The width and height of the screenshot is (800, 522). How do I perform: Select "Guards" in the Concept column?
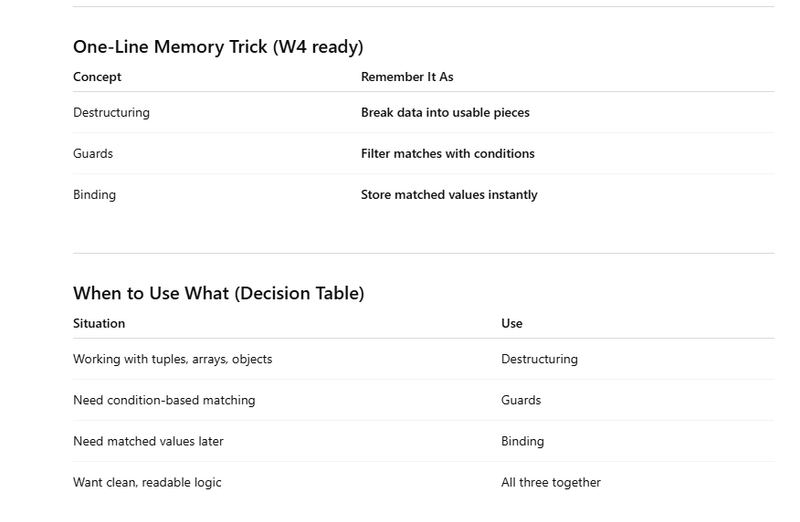[93, 154]
